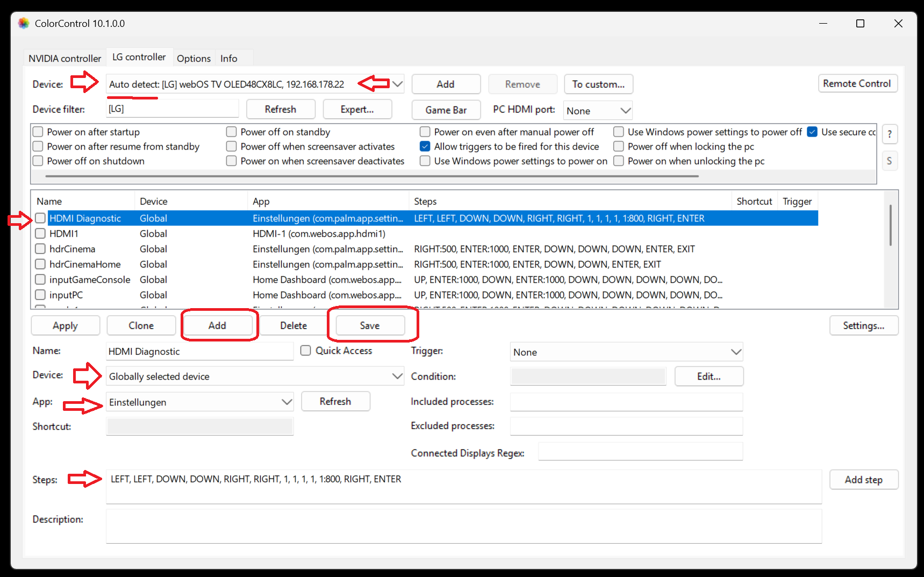Add a new preset
The height and width of the screenshot is (577, 924).
coord(217,325)
